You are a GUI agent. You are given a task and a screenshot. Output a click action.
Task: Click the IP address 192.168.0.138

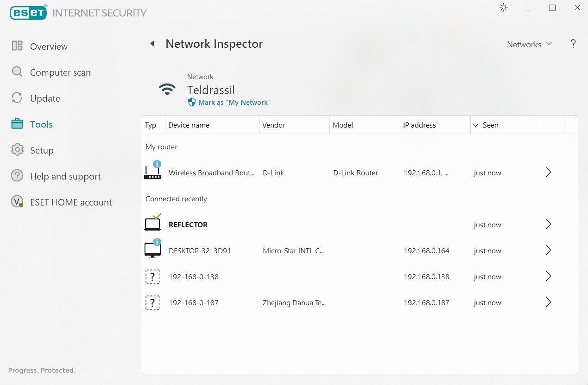[x=426, y=276]
